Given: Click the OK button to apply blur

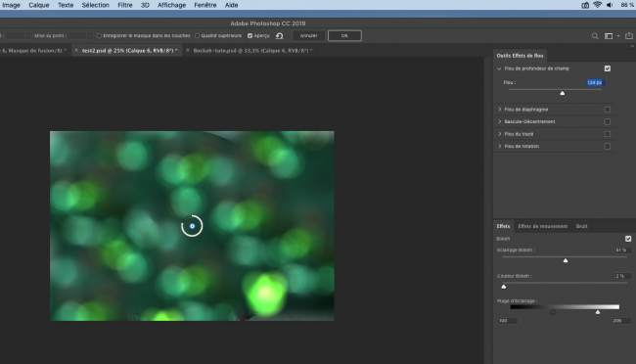Looking at the screenshot, I should 344,35.
